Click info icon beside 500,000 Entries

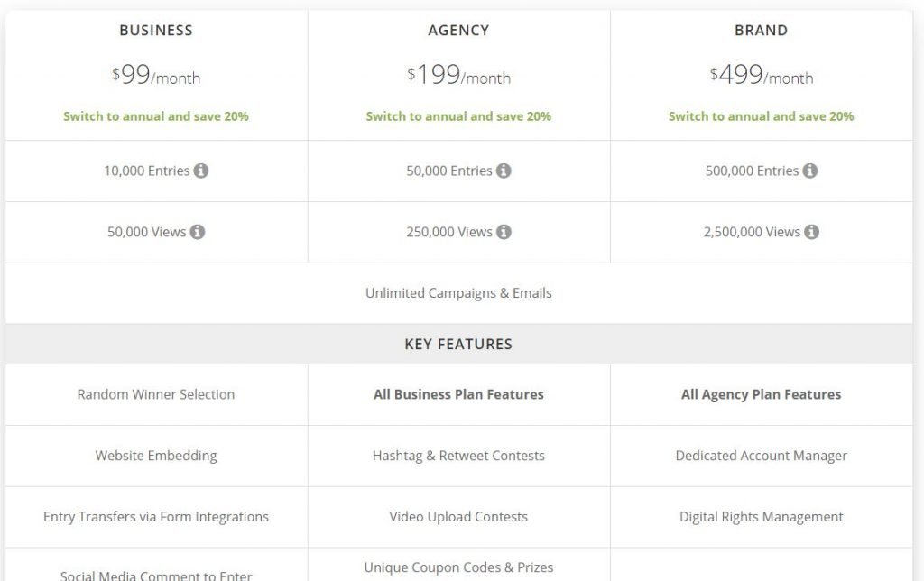809,171
